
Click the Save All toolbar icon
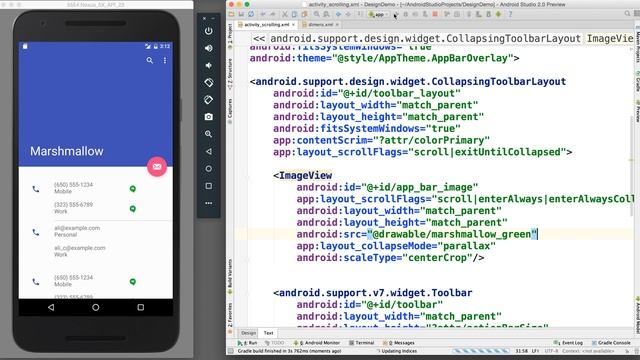click(241, 14)
